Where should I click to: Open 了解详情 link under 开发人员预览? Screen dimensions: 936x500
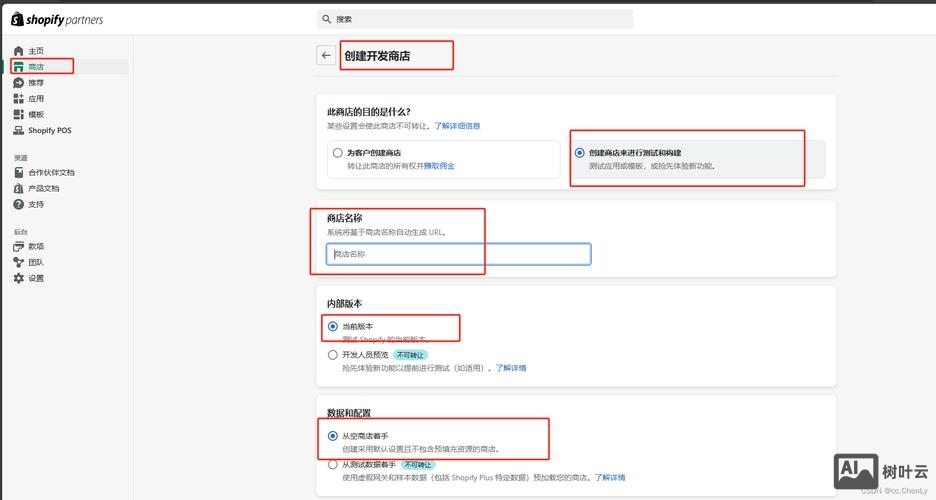click(x=511, y=368)
